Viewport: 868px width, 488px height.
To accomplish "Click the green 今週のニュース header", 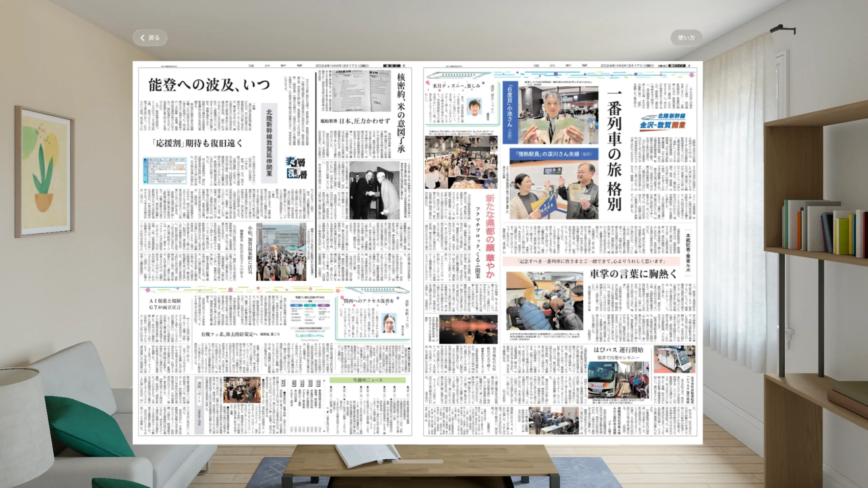I will click(368, 380).
